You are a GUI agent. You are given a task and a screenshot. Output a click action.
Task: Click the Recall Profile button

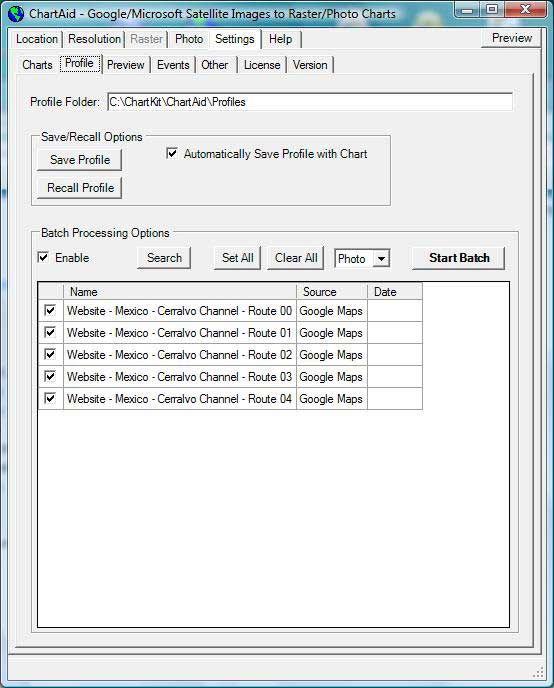[80, 188]
